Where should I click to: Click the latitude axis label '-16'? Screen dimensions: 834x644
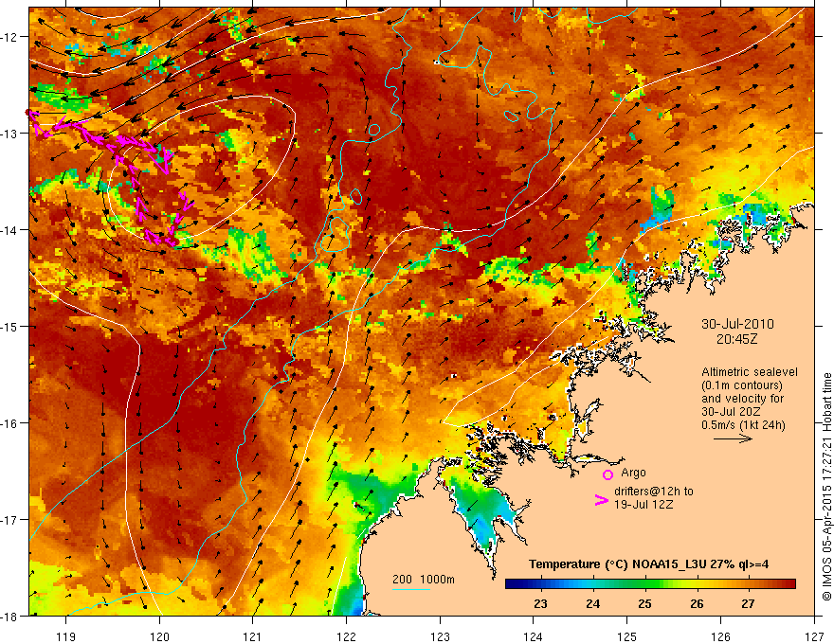pyautogui.click(x=9, y=423)
